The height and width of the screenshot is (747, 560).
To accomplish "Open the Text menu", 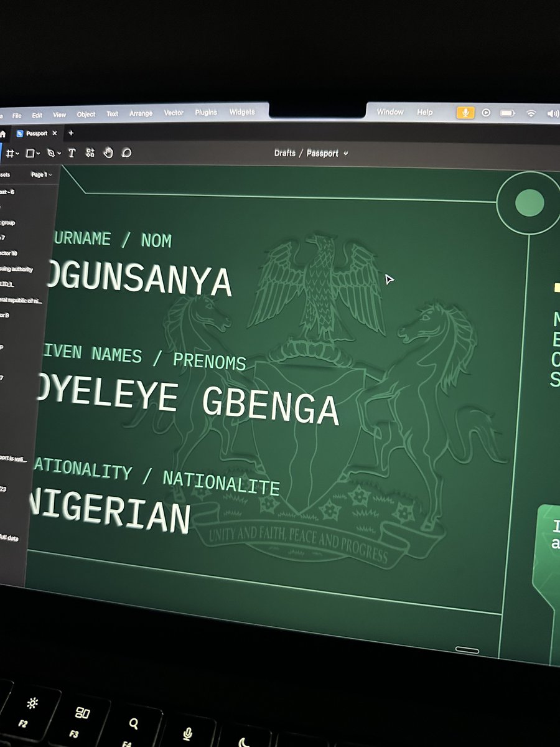I will pos(113,114).
